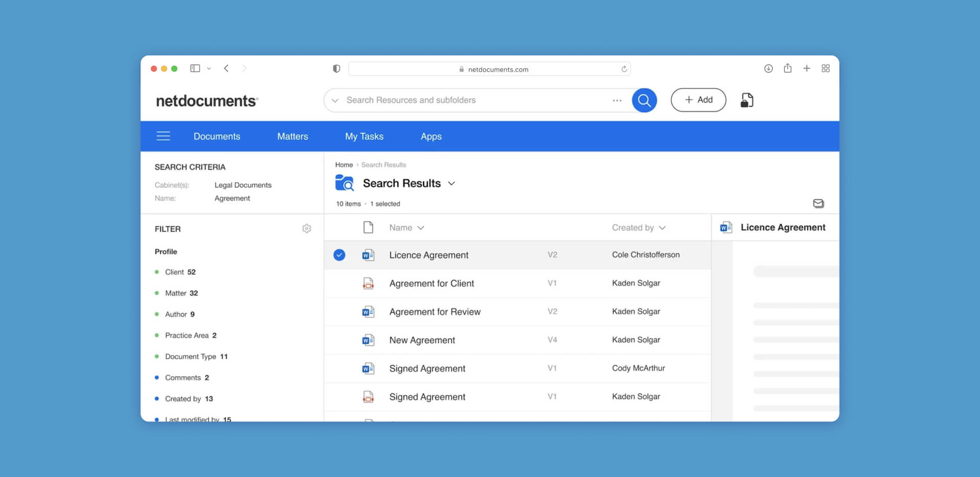Go back with browser back arrow
Viewport: 980px width, 477px height.
226,68
